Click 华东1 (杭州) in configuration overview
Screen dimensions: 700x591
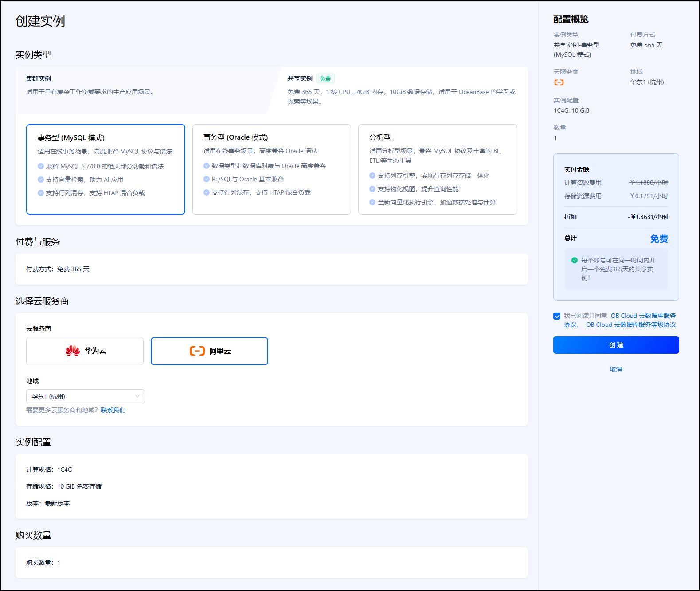click(x=647, y=82)
